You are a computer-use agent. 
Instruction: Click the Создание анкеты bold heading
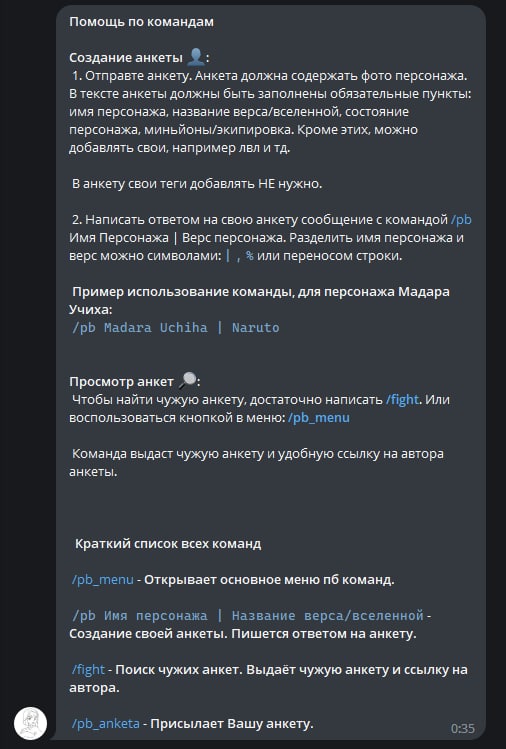click(x=126, y=57)
